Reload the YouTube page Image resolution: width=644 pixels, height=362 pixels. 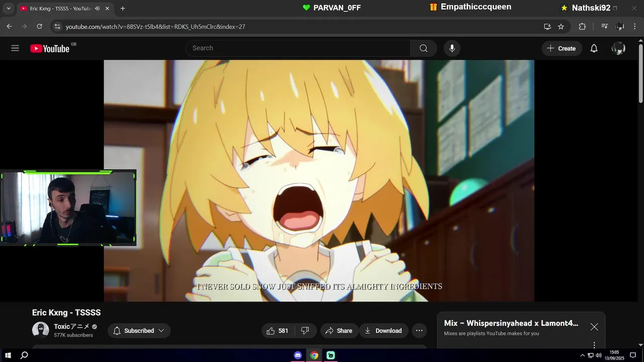point(39,27)
